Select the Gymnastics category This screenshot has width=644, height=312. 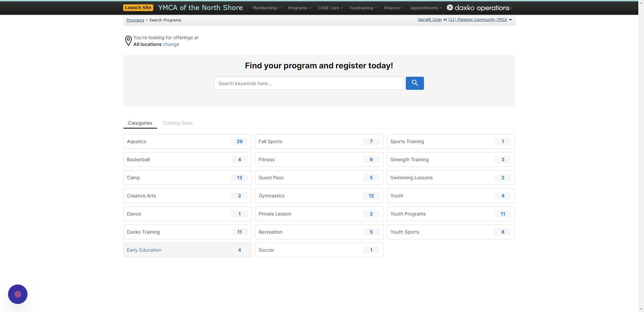tap(319, 196)
